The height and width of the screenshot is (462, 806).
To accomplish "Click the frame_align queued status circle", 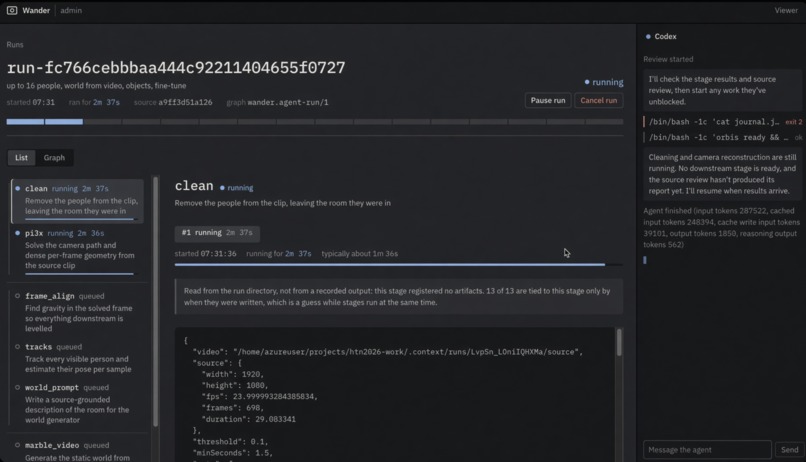I will point(17,296).
